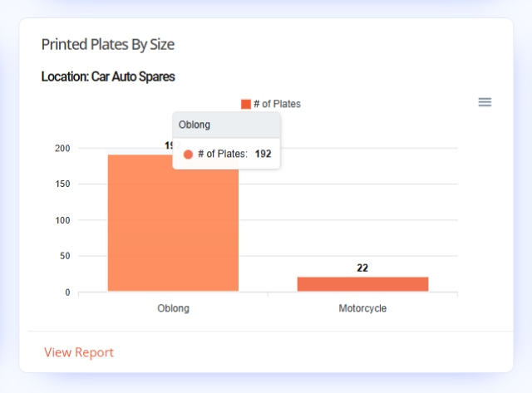Click the 0 y-axis tick label
This screenshot has height=393, width=532.
67,292
